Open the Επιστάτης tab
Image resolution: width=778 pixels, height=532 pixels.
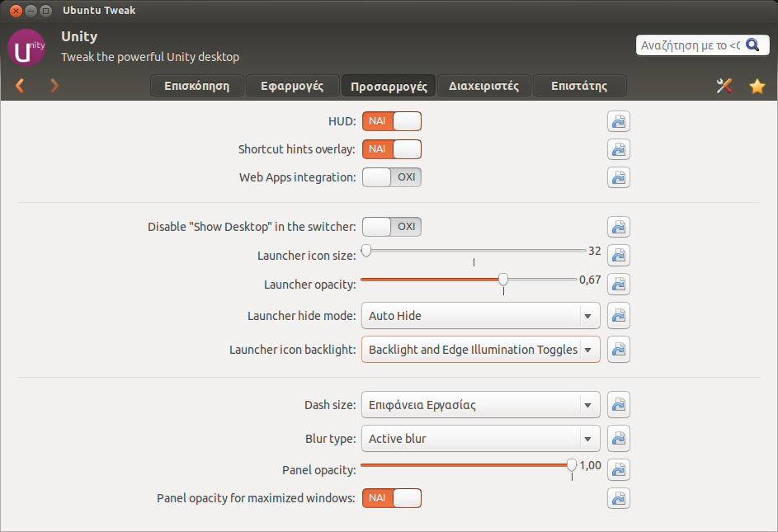[578, 86]
